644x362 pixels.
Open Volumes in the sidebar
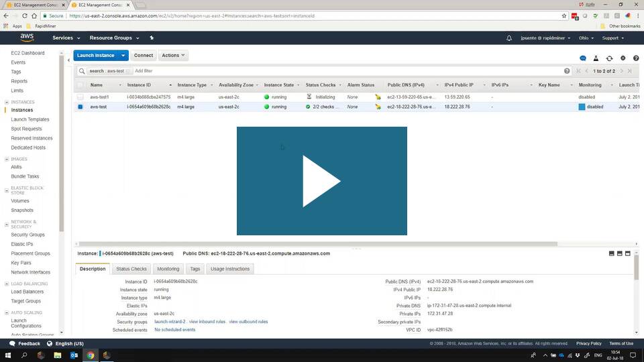point(19,200)
